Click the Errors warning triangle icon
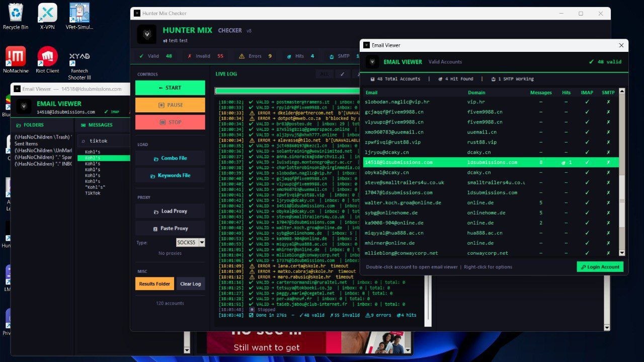Image resolution: width=644 pixels, height=362 pixels. click(242, 56)
